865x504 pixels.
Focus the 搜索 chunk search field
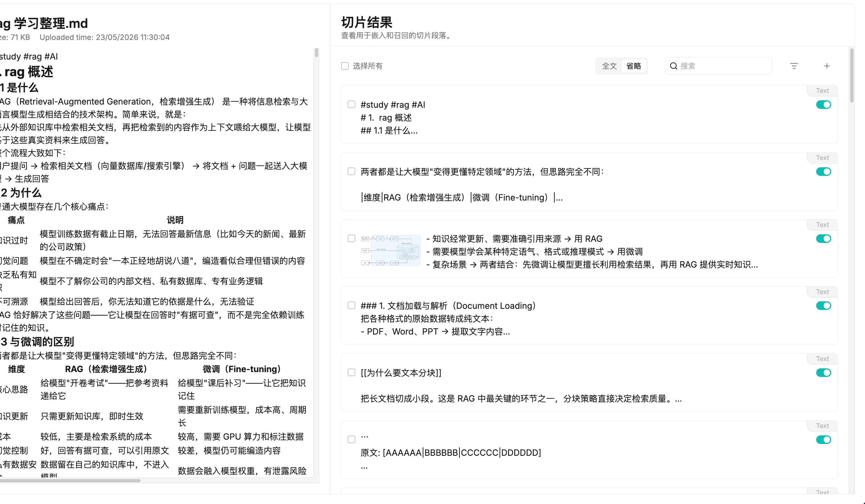pos(719,66)
